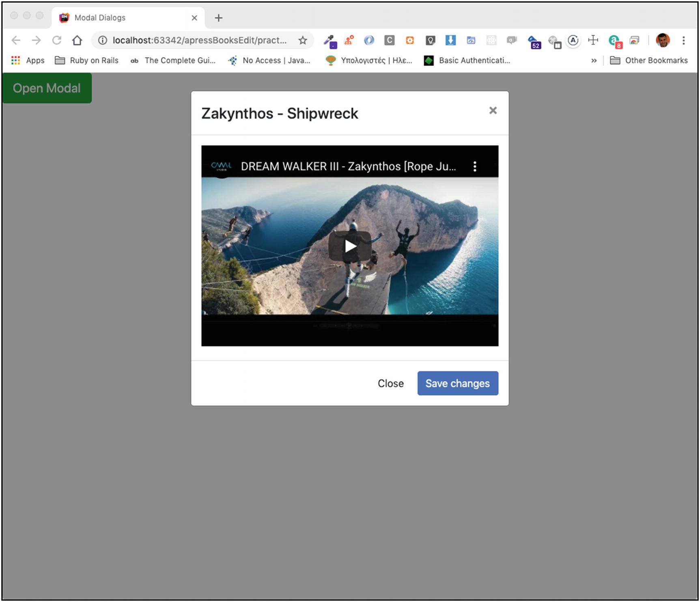The height and width of the screenshot is (602, 700).
Task: Click the gray C extension icon
Action: (389, 40)
